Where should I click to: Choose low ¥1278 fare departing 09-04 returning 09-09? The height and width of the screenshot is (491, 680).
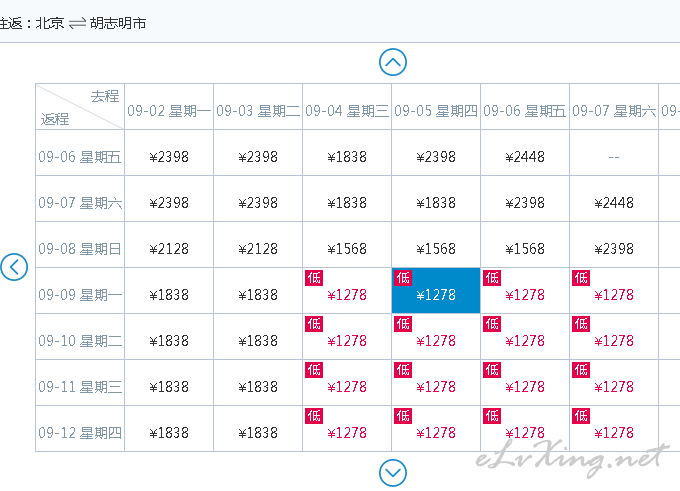(x=347, y=291)
